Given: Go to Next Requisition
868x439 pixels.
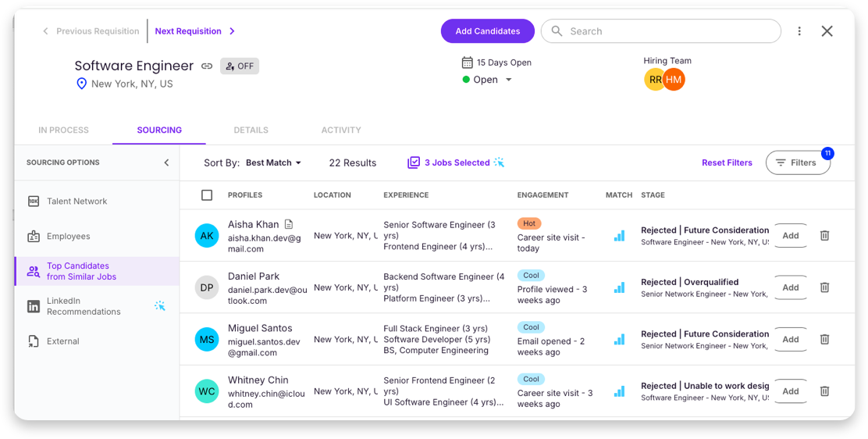Looking at the screenshot, I should click(195, 31).
